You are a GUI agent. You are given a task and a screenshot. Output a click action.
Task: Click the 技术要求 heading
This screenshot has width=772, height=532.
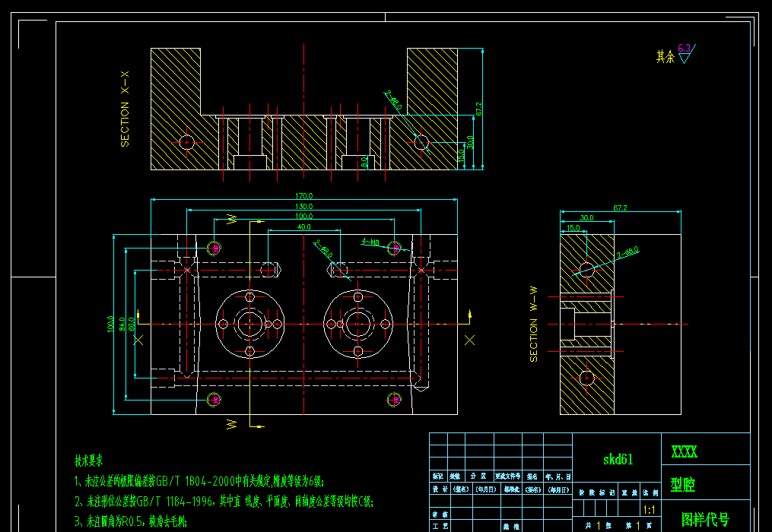tap(89, 461)
